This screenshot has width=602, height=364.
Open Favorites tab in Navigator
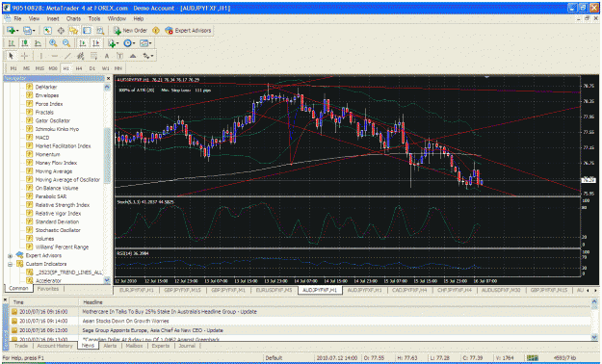point(47,289)
